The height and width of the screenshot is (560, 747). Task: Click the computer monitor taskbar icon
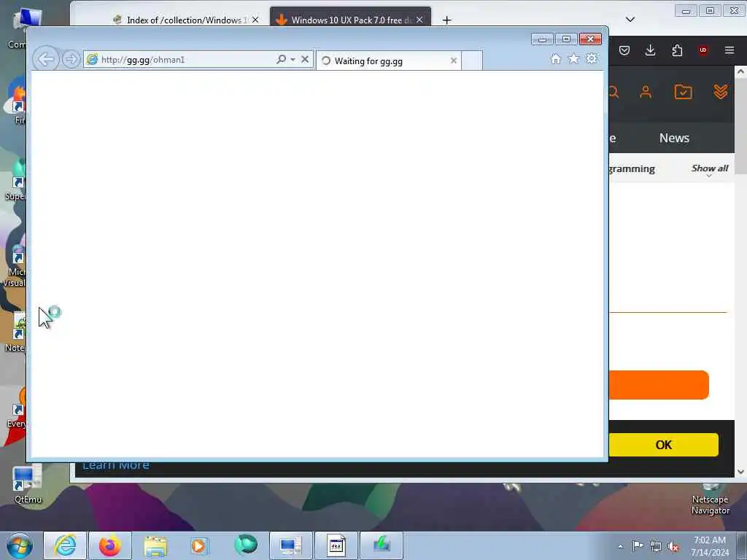(290, 545)
